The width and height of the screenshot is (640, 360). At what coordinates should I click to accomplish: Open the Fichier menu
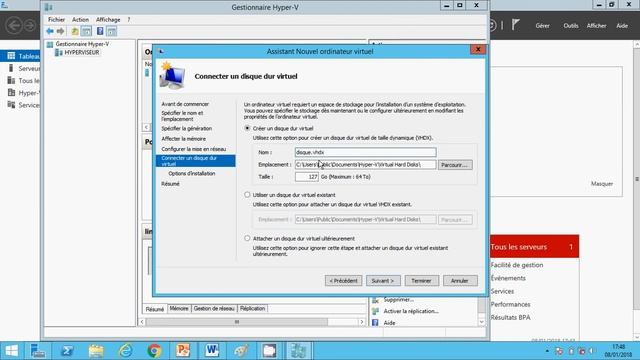coord(56,20)
